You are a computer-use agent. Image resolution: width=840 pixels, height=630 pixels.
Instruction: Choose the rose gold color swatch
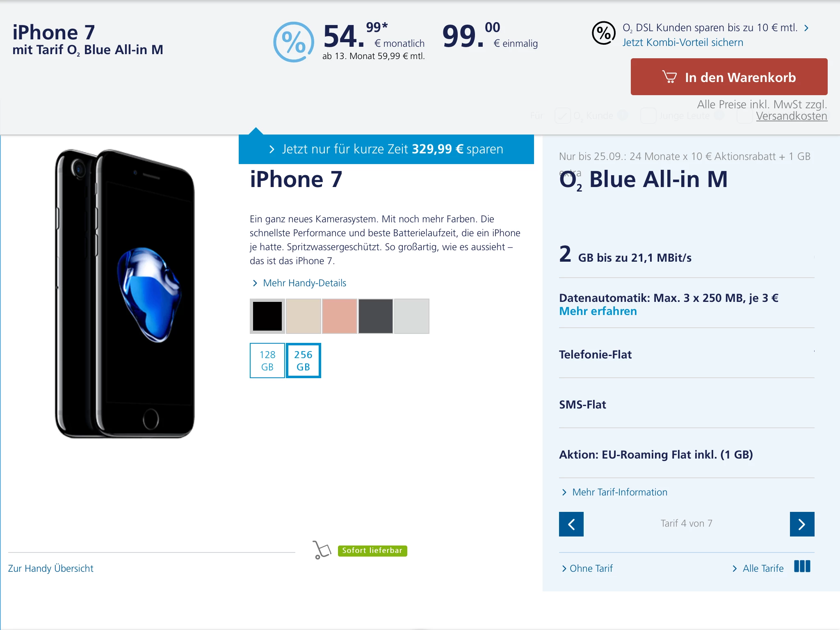tap(340, 316)
